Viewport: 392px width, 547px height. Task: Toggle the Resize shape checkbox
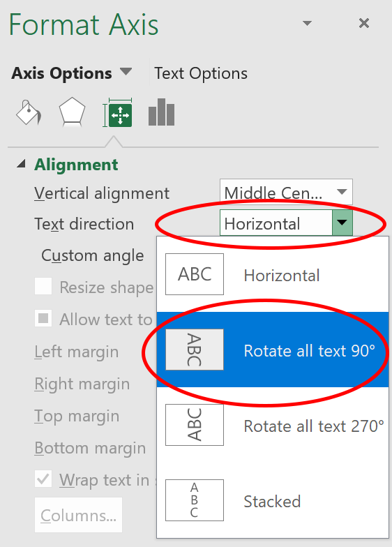(43, 286)
